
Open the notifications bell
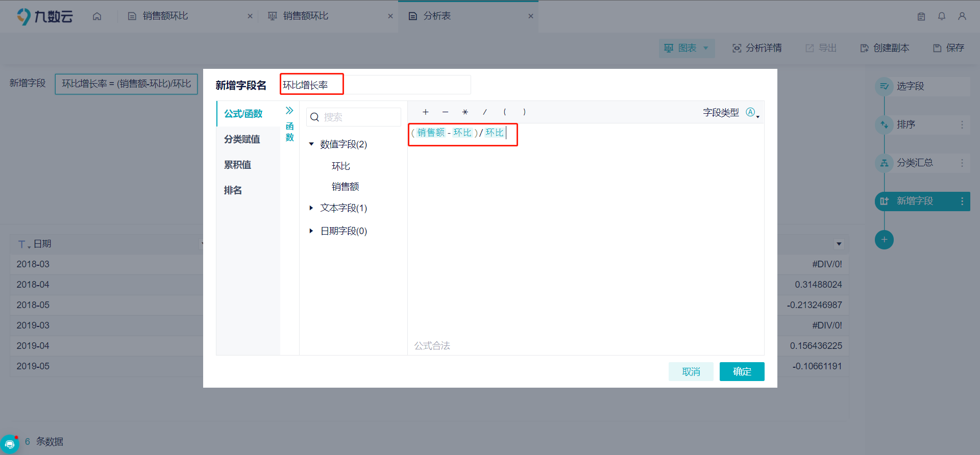[x=942, y=16]
